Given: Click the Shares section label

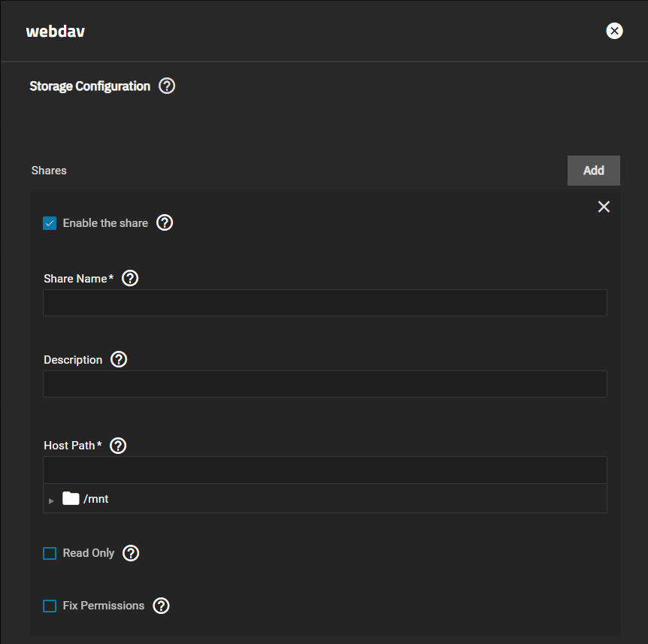Looking at the screenshot, I should 49,171.
